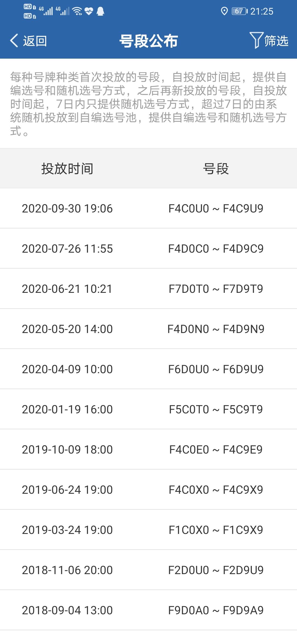The height and width of the screenshot is (644, 297).
Task: Tap the battery indicator in status bar
Action: [240, 11]
